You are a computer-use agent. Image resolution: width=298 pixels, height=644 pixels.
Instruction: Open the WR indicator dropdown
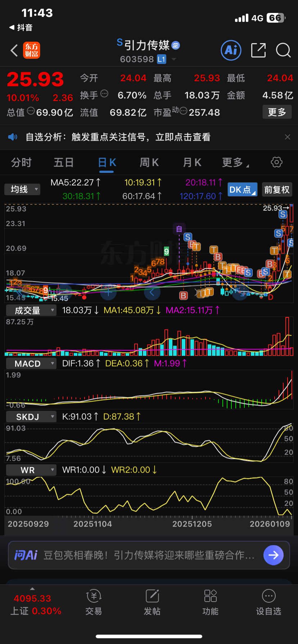coord(31,470)
